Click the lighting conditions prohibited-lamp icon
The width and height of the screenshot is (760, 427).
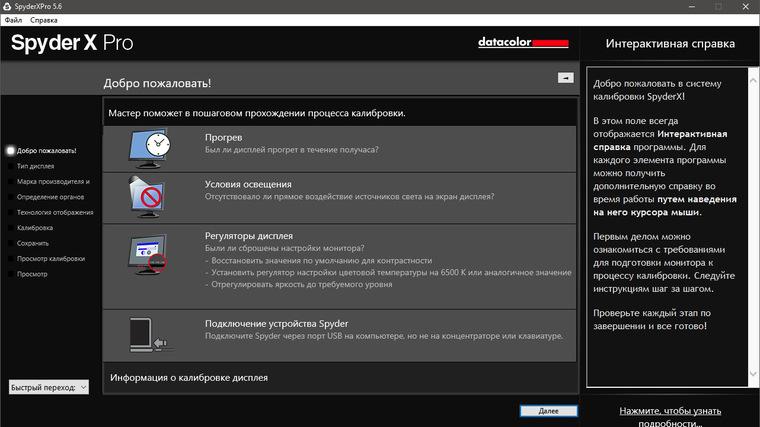[147, 197]
